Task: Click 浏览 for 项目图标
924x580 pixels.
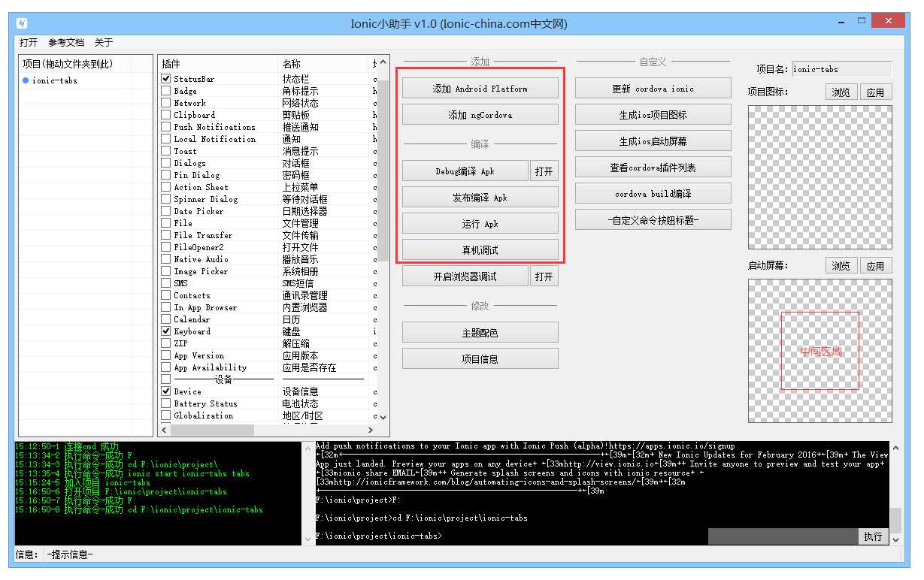Action: [841, 92]
